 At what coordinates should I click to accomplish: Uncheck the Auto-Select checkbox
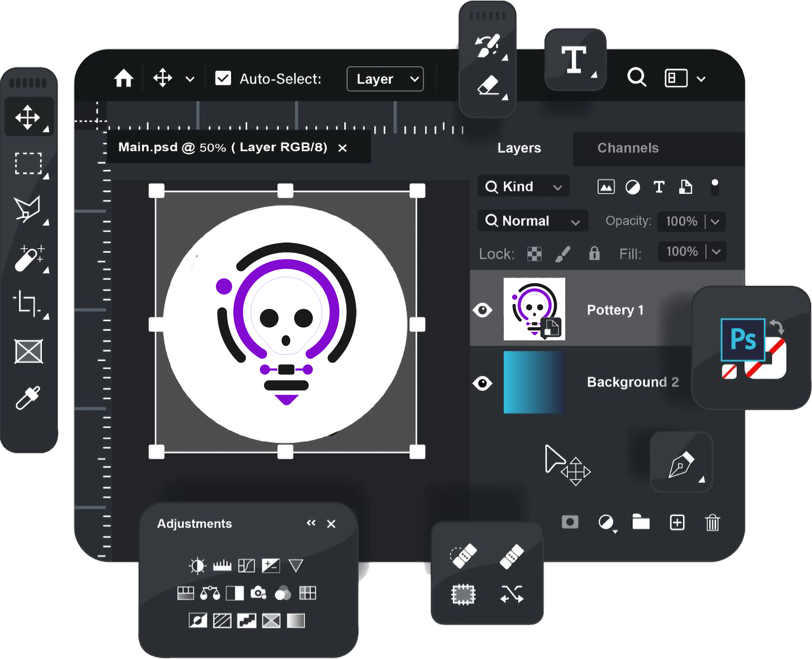tap(223, 79)
